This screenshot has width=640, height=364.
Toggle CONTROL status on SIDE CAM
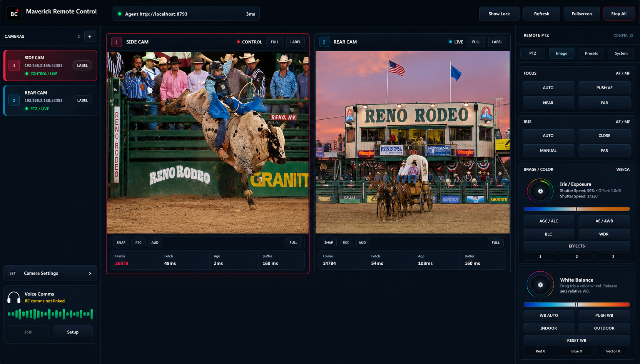[249, 42]
